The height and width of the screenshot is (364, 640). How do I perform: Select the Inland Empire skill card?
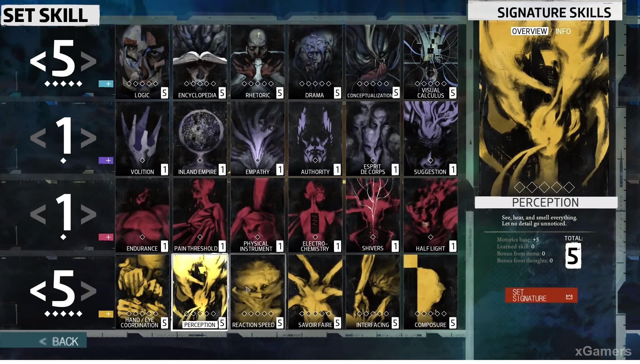click(x=200, y=139)
